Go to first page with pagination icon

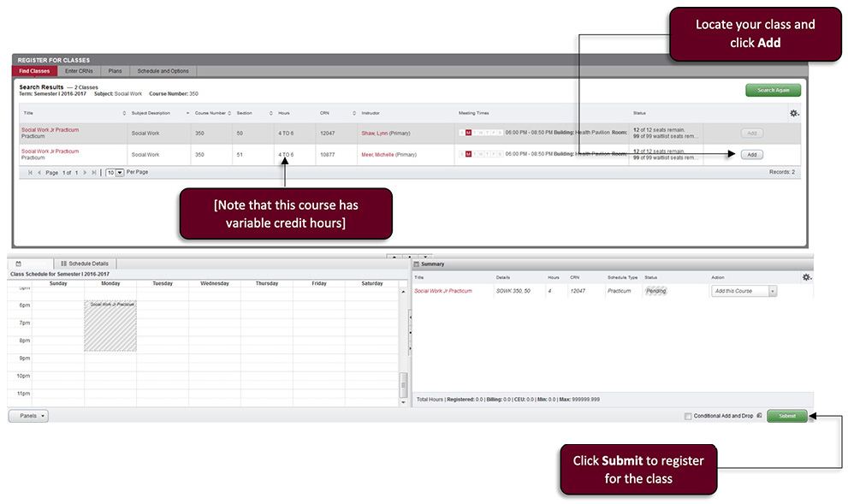pyautogui.click(x=30, y=172)
